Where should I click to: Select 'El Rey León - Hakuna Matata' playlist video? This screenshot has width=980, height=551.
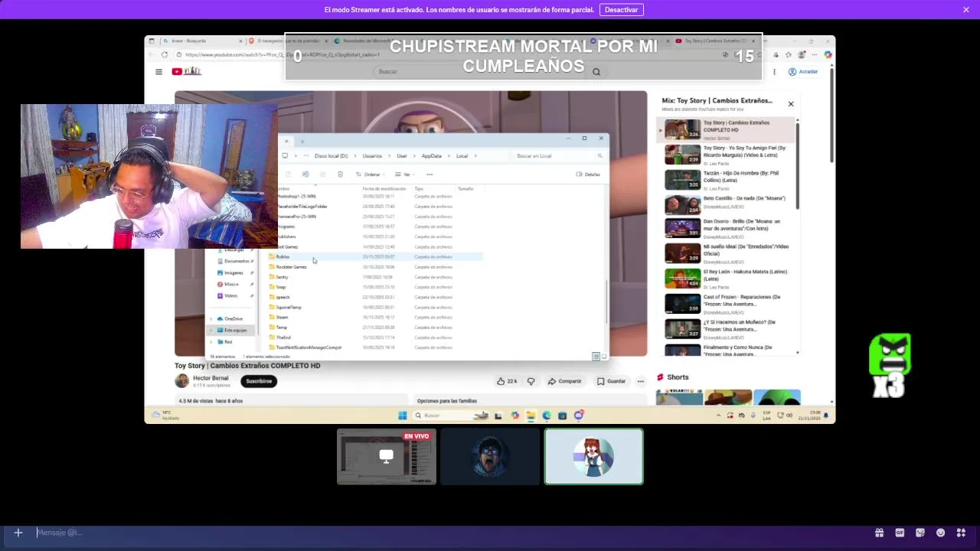(x=727, y=279)
